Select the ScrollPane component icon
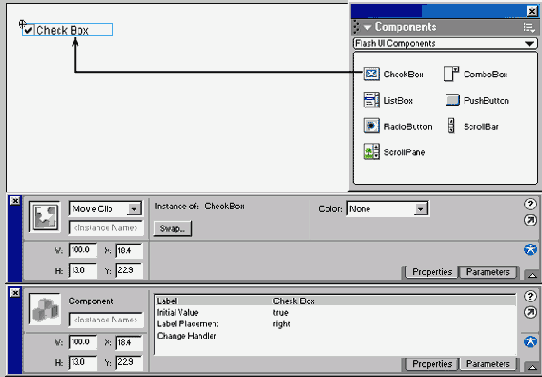The height and width of the screenshot is (377, 542). click(372, 152)
